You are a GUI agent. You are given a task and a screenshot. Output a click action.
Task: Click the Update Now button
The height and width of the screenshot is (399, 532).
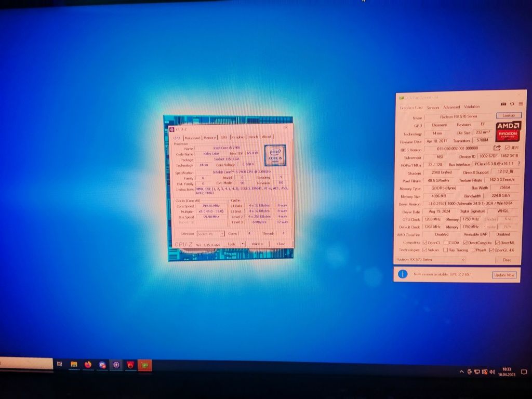[504, 275]
